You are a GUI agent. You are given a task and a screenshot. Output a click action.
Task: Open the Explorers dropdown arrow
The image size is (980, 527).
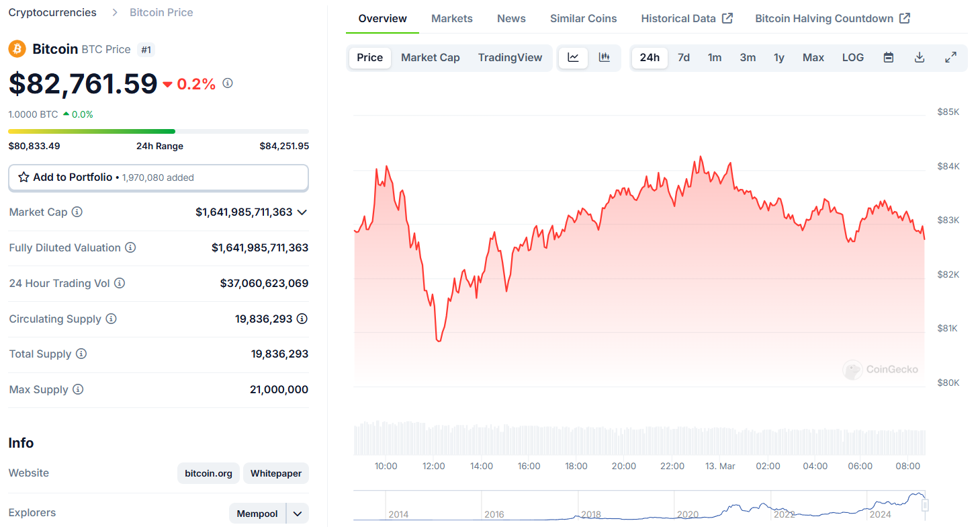coord(298,514)
